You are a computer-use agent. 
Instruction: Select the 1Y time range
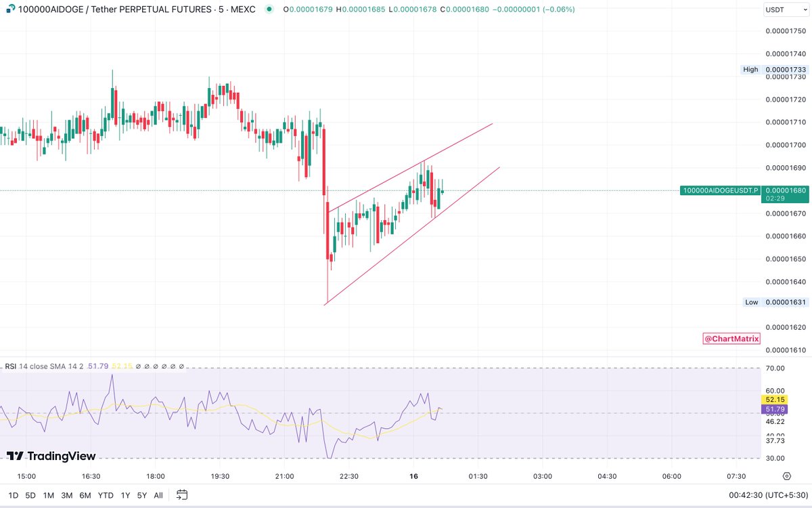[125, 495]
